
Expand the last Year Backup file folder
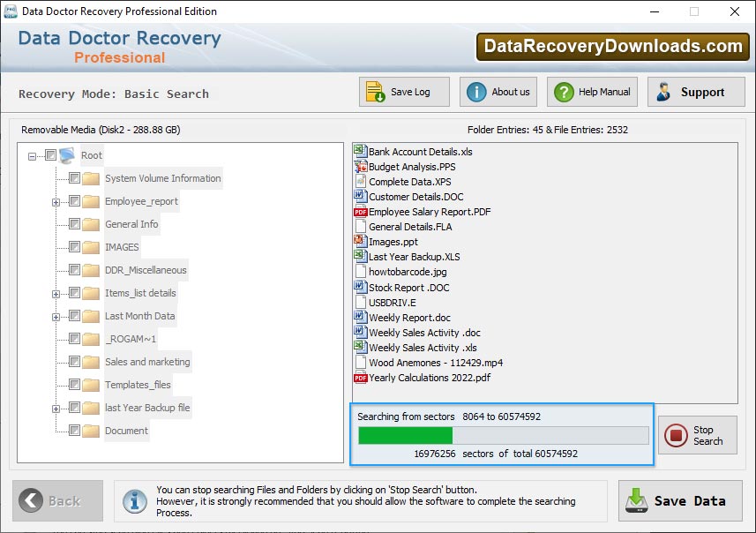point(56,409)
